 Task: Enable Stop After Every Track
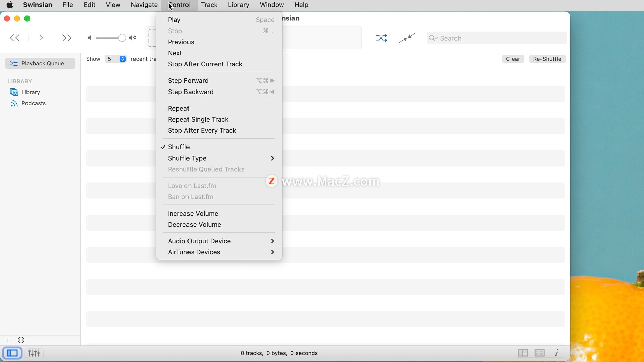219,130
